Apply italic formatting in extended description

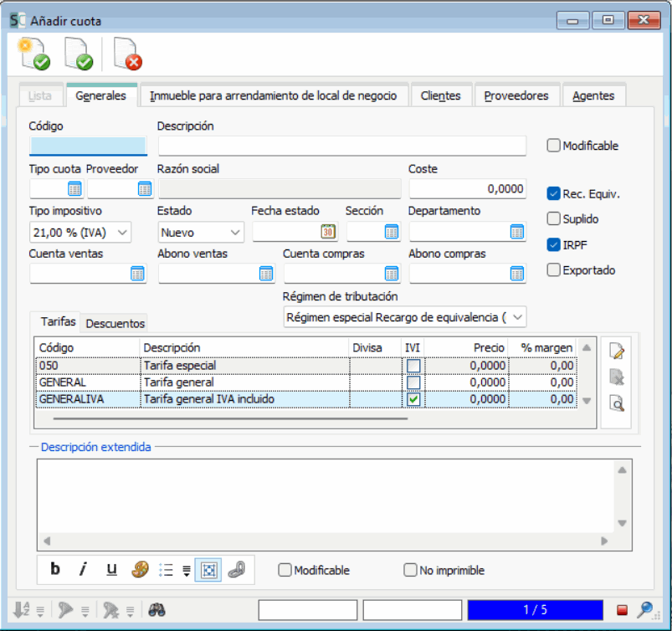(83, 569)
